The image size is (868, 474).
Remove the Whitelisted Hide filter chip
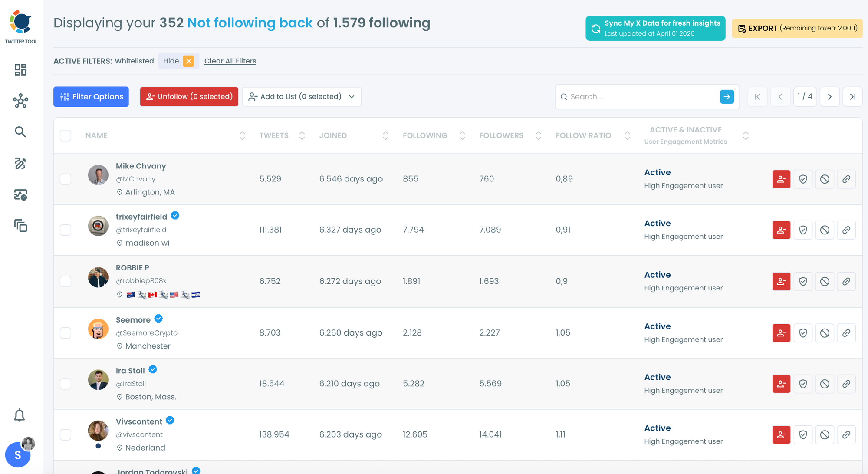tap(188, 61)
